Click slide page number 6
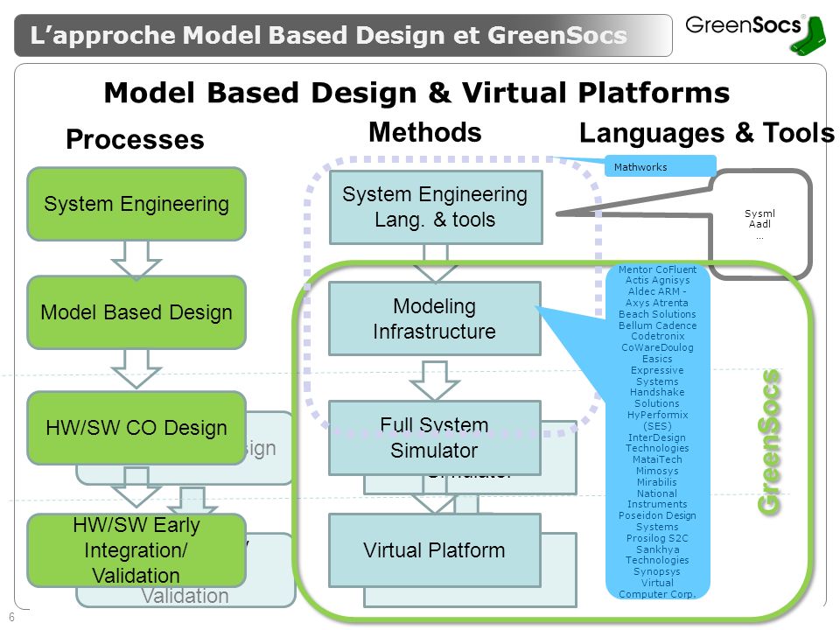840x630 pixels. 11,618
